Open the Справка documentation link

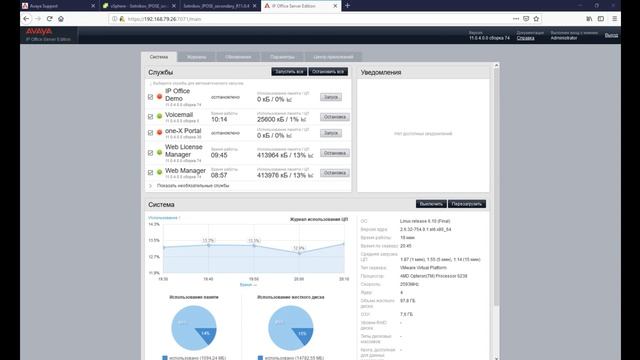(525, 38)
